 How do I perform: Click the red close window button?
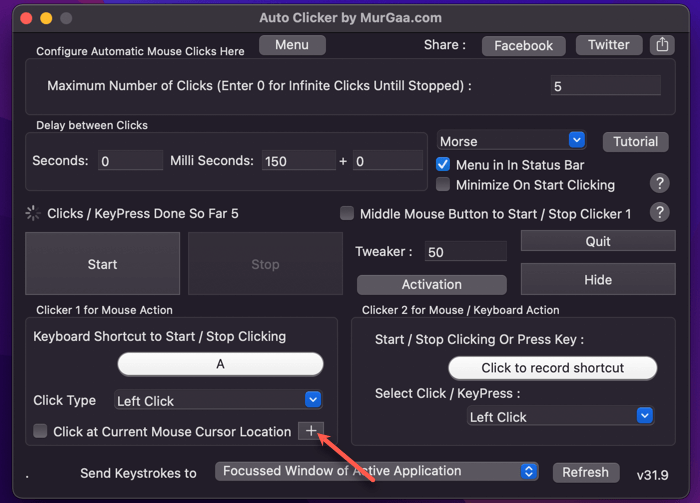26,18
